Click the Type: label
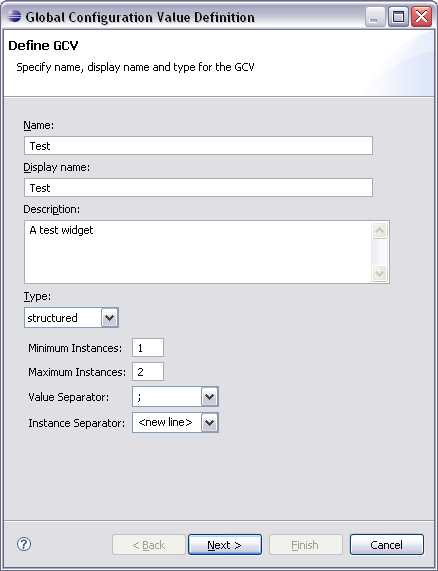Screen dimensions: 438x571 [x=37, y=296]
